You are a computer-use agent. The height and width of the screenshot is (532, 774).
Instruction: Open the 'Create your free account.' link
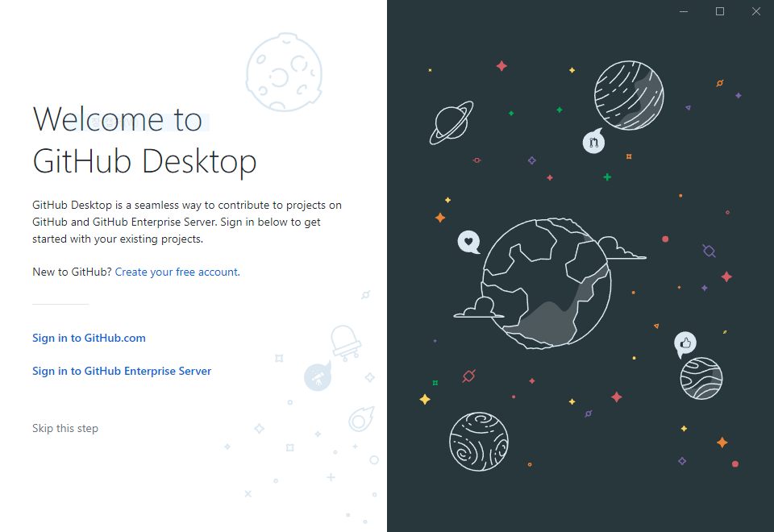pyautogui.click(x=177, y=272)
